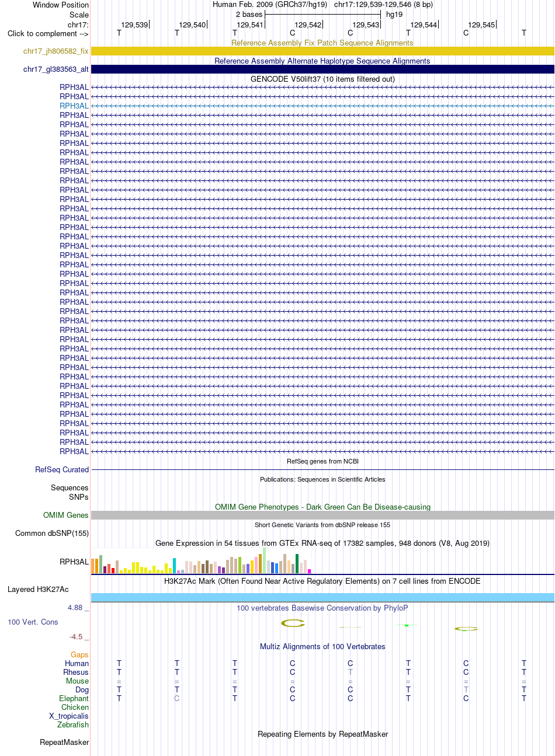The image size is (555, 756).
Task: Open the OMIM Gene Phenotypes track title
Action: pyautogui.click(x=322, y=507)
